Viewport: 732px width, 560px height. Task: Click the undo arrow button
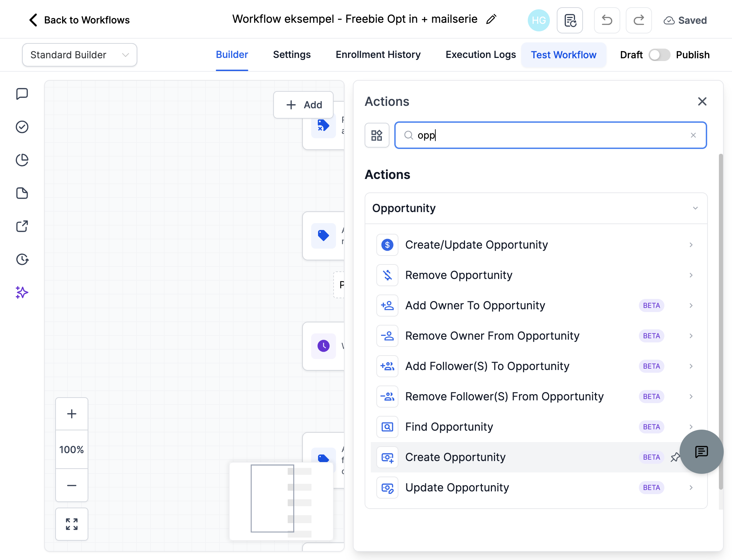tap(607, 20)
